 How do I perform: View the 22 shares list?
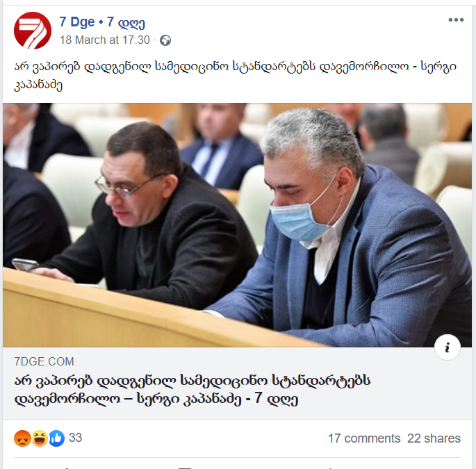pos(434,438)
